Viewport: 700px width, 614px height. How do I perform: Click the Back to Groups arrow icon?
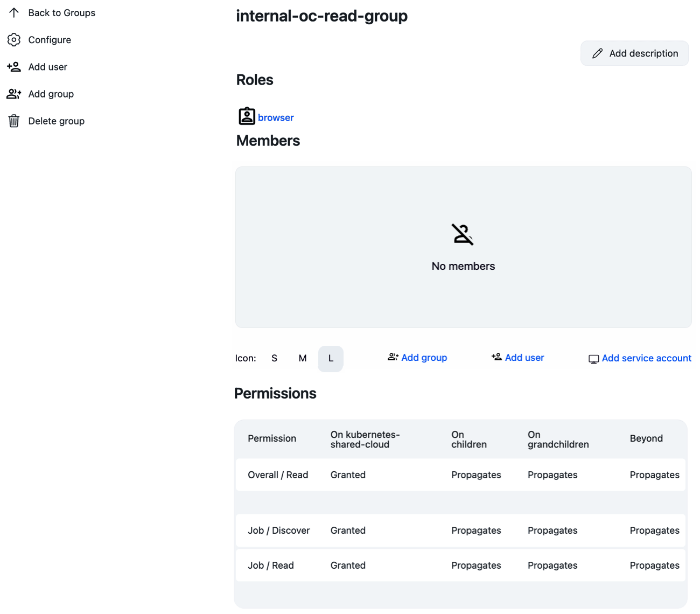click(x=14, y=13)
